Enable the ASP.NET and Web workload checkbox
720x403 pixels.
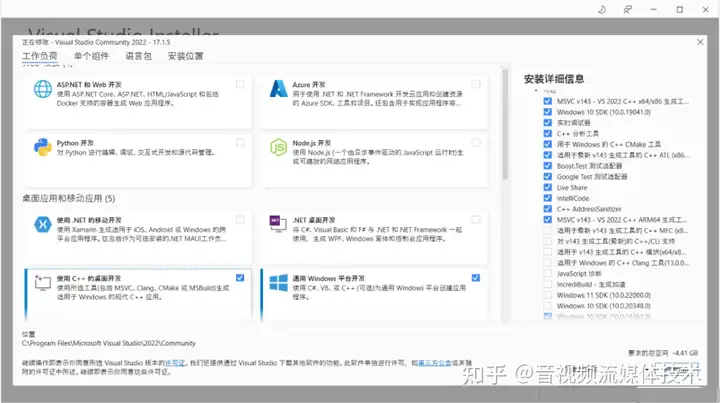click(x=240, y=84)
